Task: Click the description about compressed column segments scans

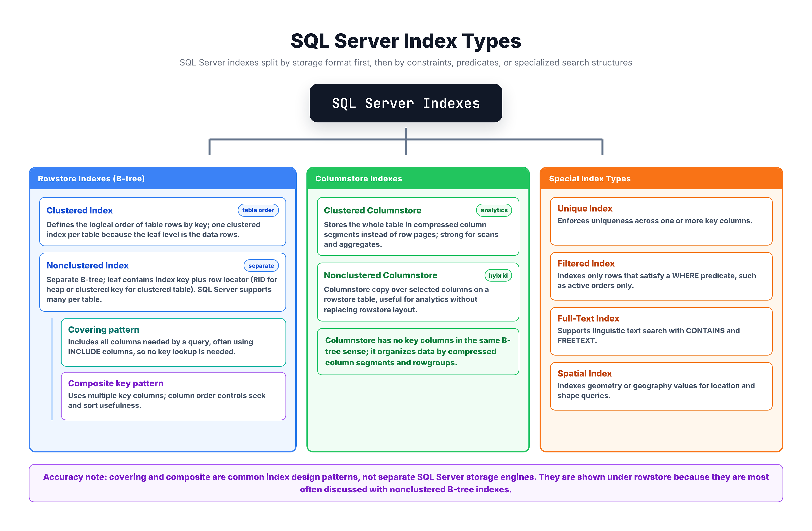Action: pos(411,234)
